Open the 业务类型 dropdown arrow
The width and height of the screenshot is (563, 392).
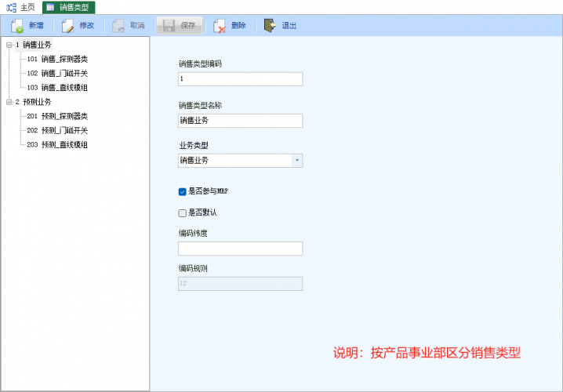(x=296, y=161)
